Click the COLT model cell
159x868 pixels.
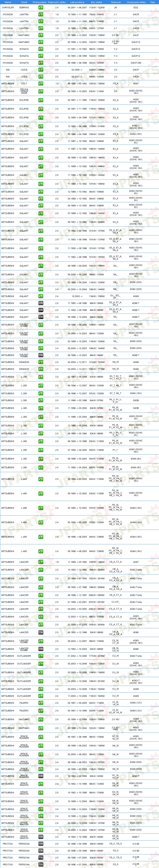pos(24,84)
